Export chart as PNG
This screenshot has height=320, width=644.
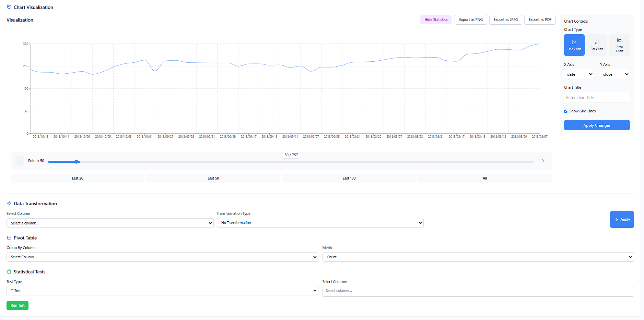coord(471,20)
